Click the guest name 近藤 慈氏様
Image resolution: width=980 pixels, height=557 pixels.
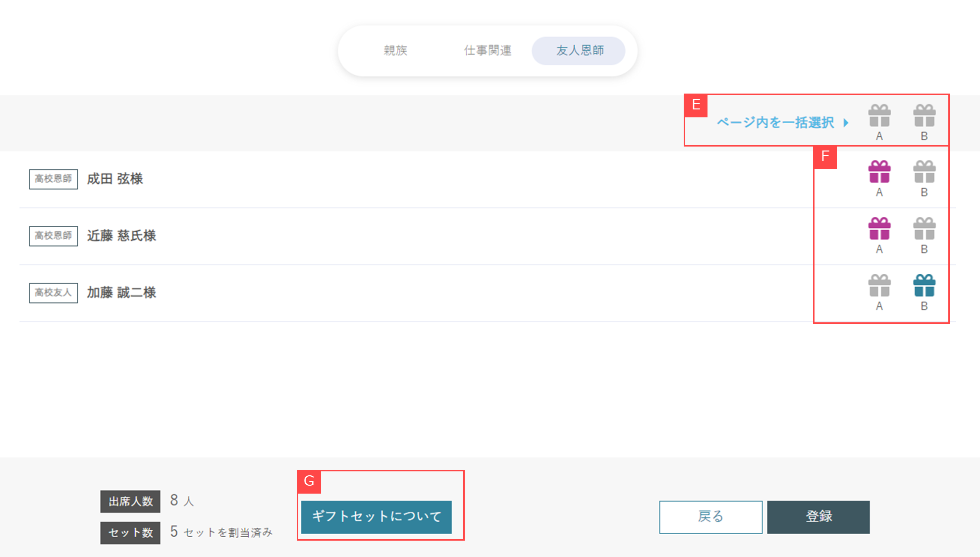click(121, 236)
